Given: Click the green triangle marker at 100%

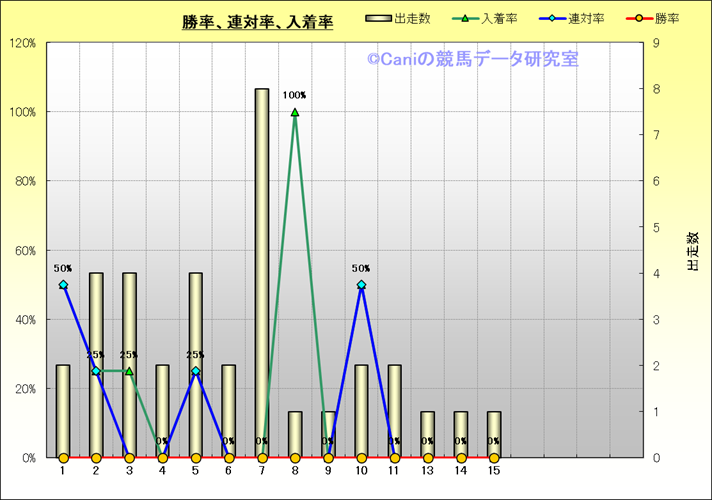Looking at the screenshot, I should pyautogui.click(x=295, y=112).
